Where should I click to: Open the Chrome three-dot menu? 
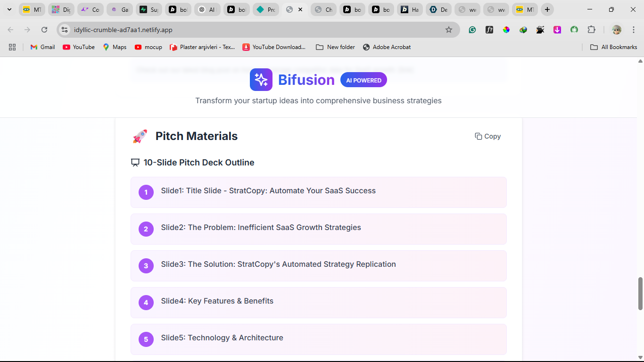(634, 30)
